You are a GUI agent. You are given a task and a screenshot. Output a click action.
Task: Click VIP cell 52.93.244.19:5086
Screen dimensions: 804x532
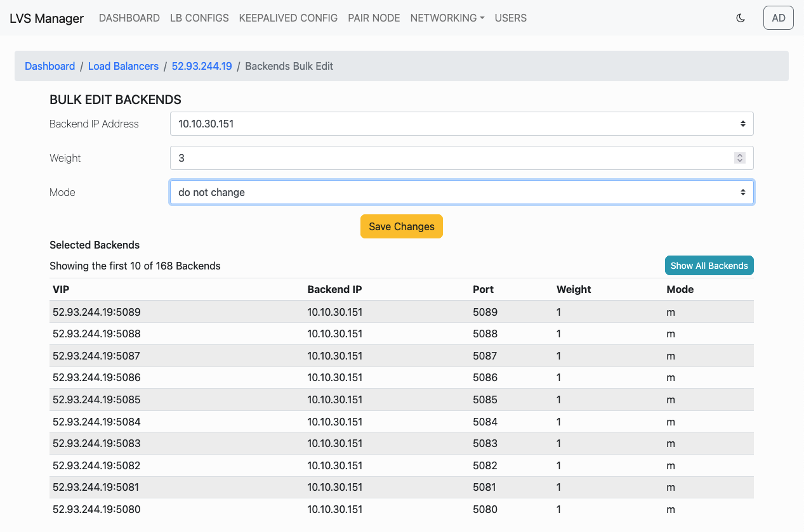tap(96, 377)
